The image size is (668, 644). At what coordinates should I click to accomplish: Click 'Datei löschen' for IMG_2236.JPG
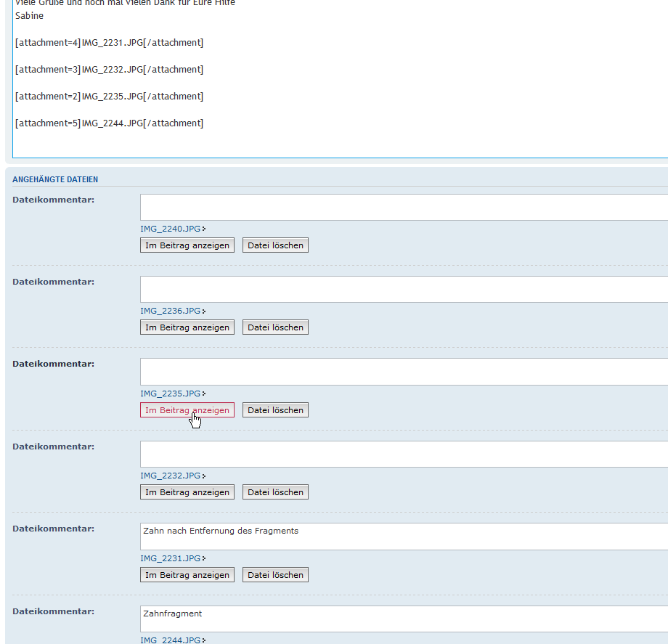[275, 327]
